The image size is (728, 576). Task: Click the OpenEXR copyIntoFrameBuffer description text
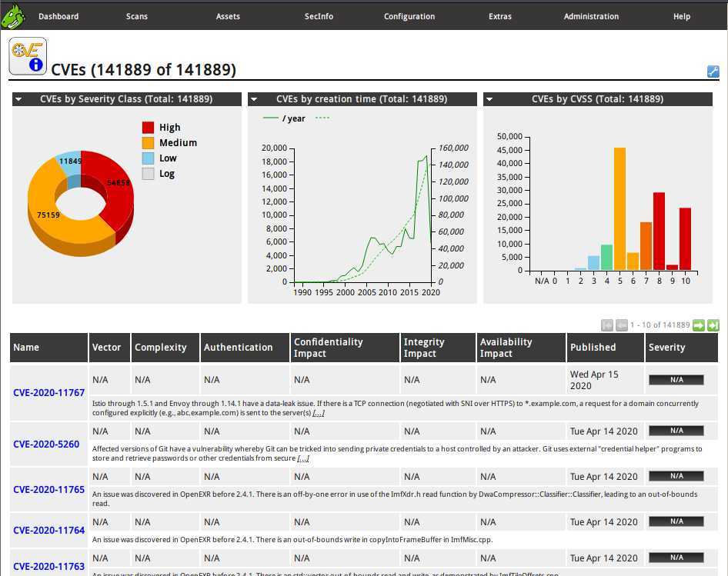click(x=292, y=540)
